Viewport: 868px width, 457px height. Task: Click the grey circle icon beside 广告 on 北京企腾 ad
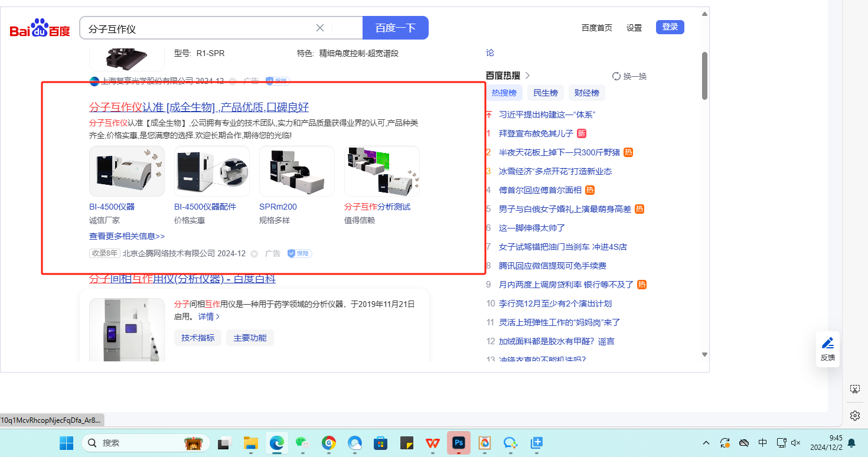click(x=254, y=254)
